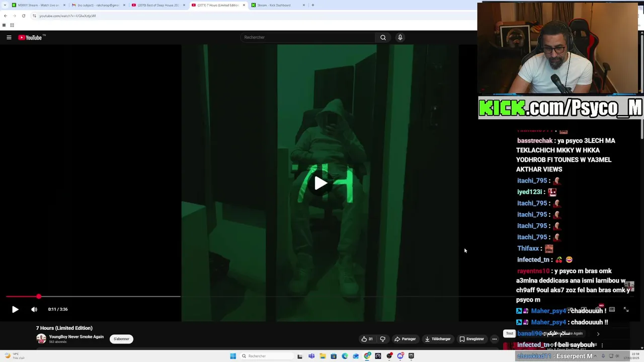The height and width of the screenshot is (362, 644).
Task: Activate voice search microphone
Action: 400,37
